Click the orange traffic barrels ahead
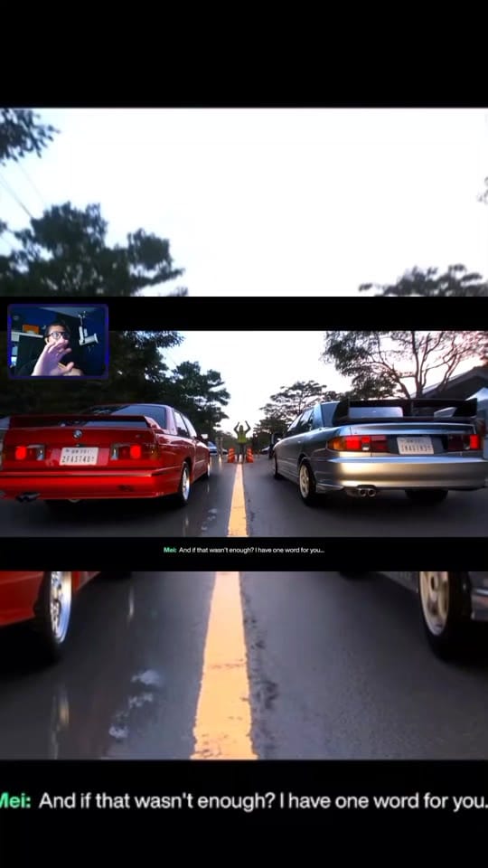The height and width of the screenshot is (868, 488). 240,455
